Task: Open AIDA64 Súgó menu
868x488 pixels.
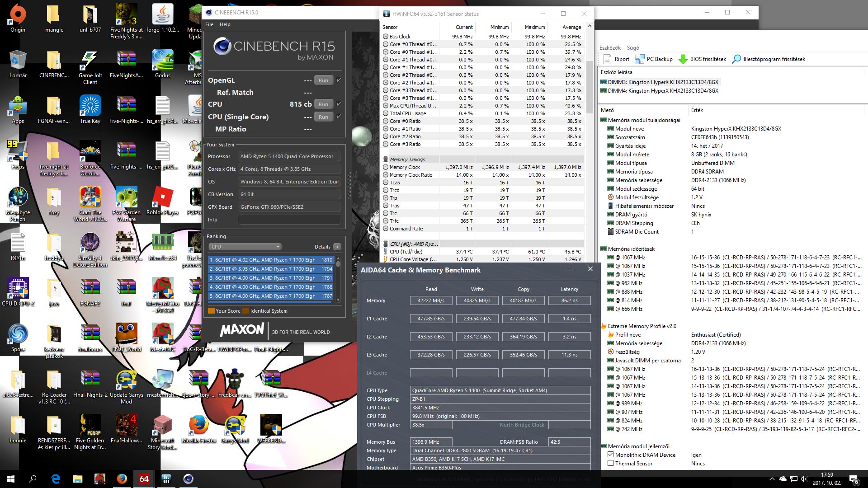Action: click(x=633, y=47)
